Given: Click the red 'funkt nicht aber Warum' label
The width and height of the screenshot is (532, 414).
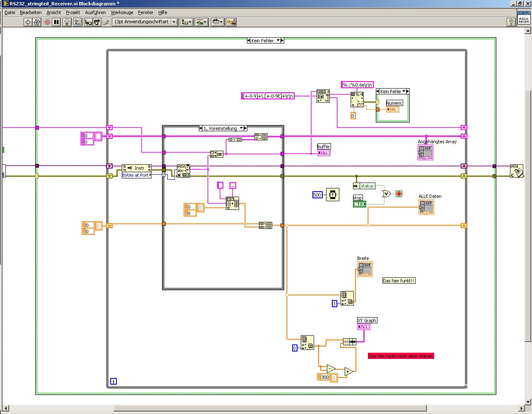Looking at the screenshot, I should point(401,356).
